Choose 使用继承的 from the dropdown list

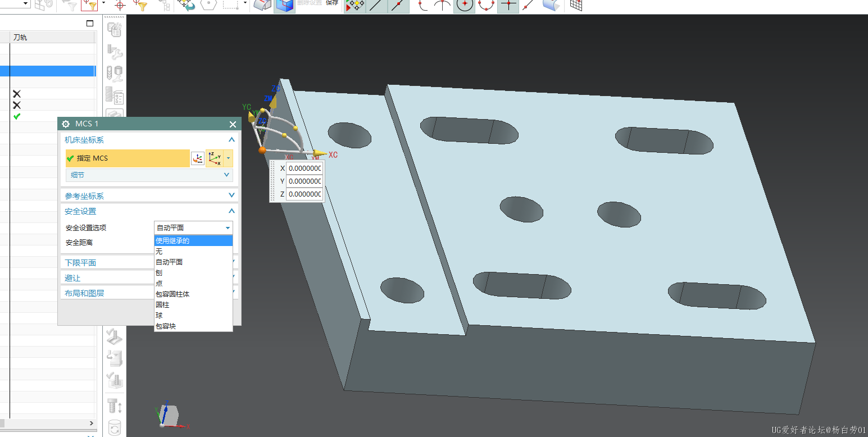(x=193, y=241)
